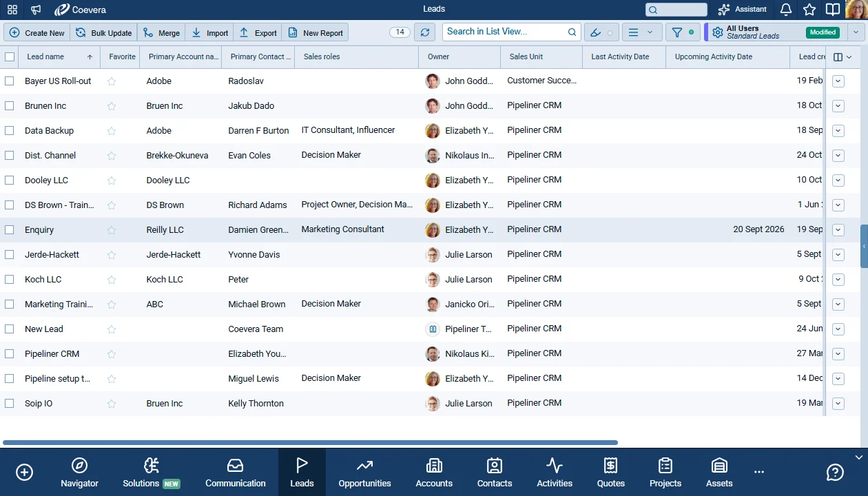Viewport: 868px width, 496px height.
Task: Open the global add plus button
Action: coord(24,473)
